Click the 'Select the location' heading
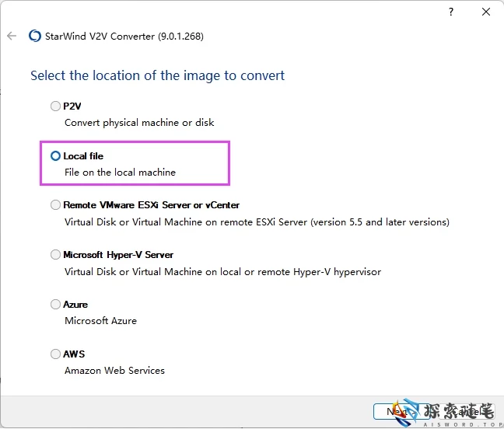504x429 pixels. (157, 75)
